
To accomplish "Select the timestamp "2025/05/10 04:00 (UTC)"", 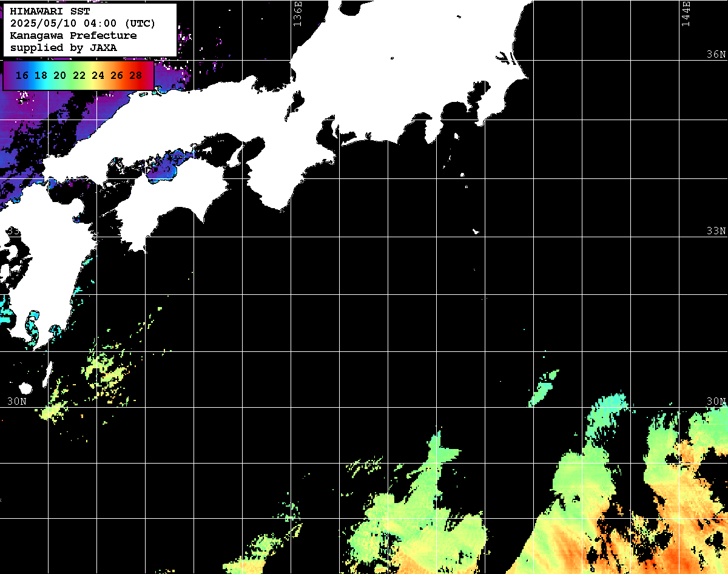I will coord(83,24).
